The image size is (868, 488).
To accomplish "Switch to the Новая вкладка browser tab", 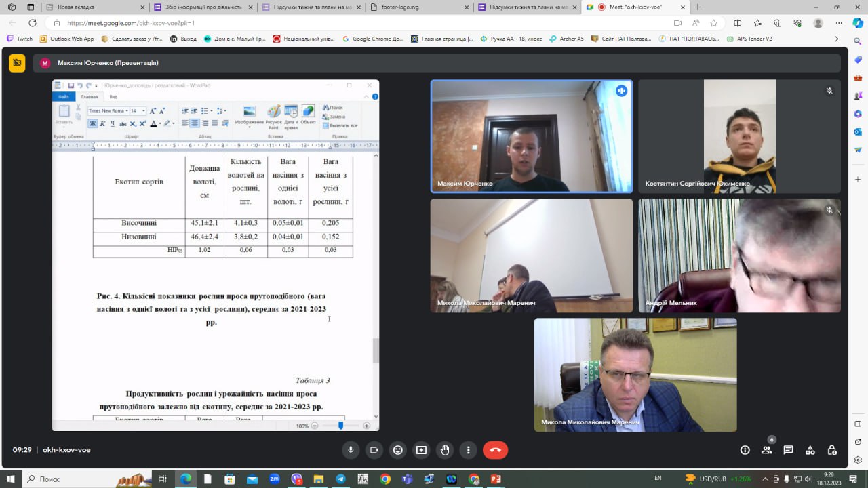I will pos(96,7).
